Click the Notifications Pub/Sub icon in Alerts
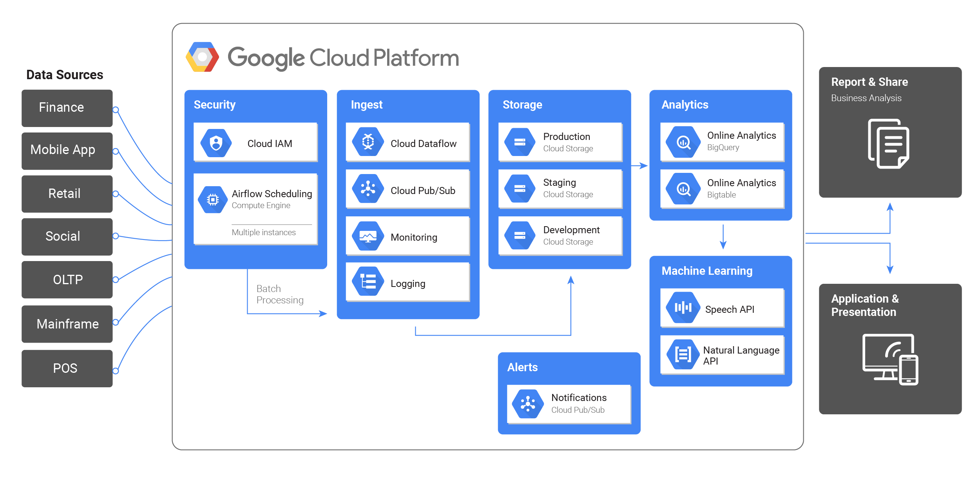This screenshot has height=479, width=980. tap(528, 404)
